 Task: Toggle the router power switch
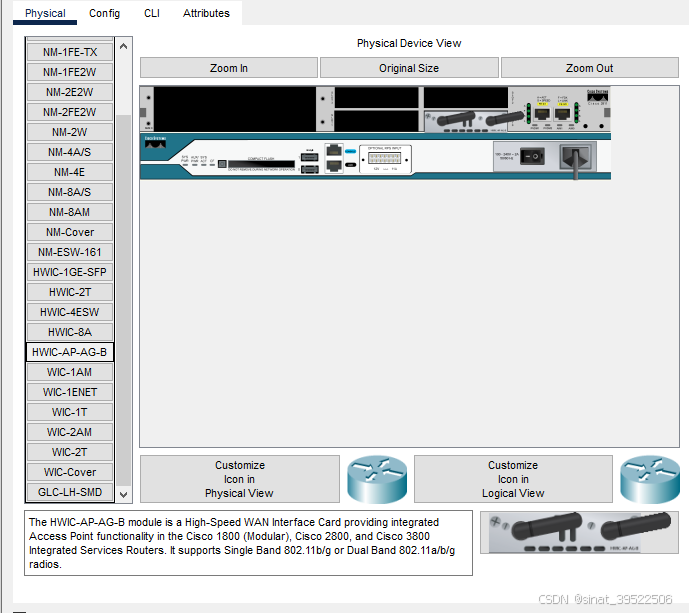click(532, 156)
